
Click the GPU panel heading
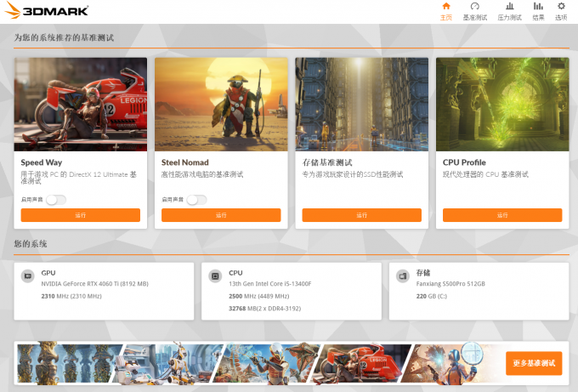(48, 273)
